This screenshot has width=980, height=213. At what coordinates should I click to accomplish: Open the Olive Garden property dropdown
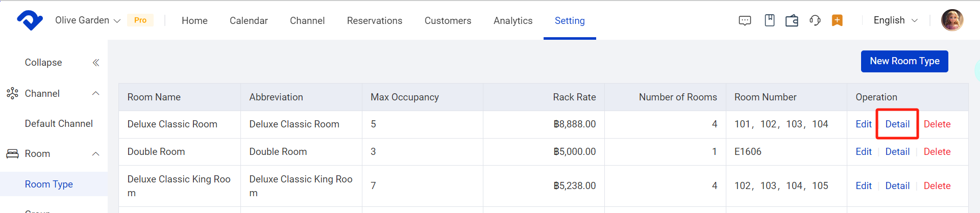(87, 20)
